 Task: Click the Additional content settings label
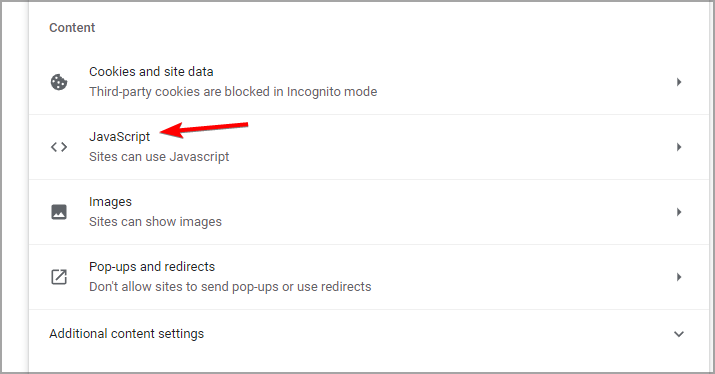point(126,334)
